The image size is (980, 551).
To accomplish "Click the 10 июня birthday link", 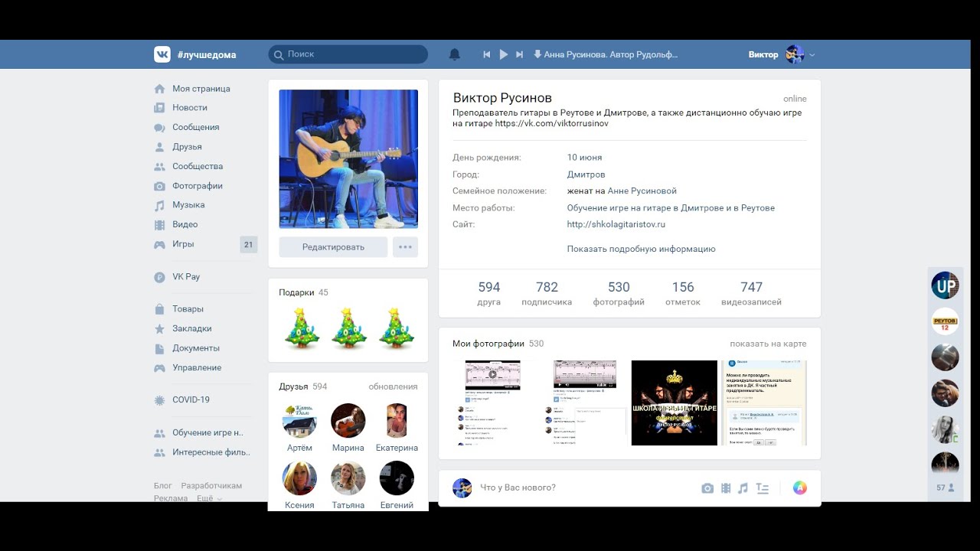I will pyautogui.click(x=584, y=158).
